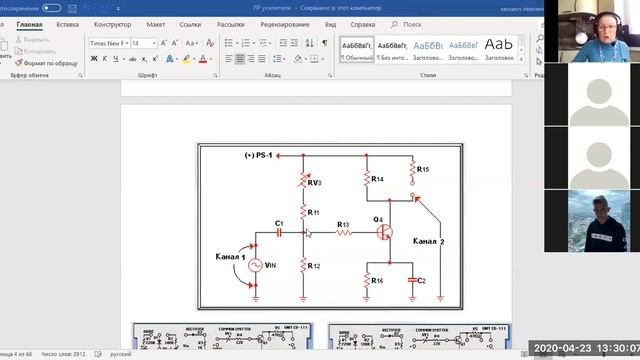Align text right icon
Image resolution: width=640 pixels, height=360 pixels.
pyautogui.click(x=251, y=59)
